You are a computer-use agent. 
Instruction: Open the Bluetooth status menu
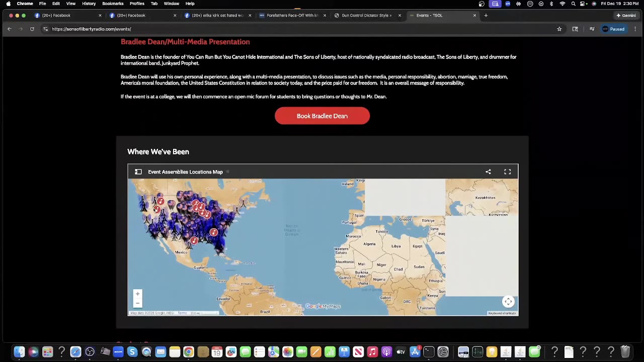pyautogui.click(x=551, y=4)
